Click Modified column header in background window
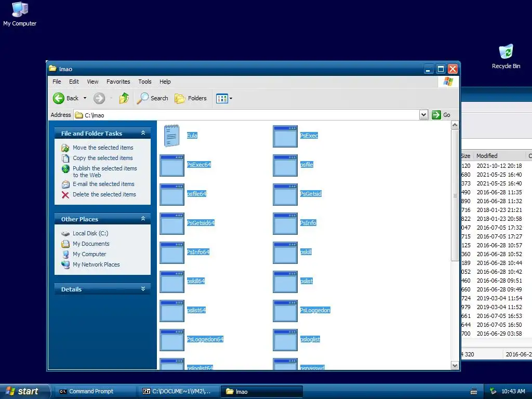Viewport: 532px width, 399px height. pos(499,156)
